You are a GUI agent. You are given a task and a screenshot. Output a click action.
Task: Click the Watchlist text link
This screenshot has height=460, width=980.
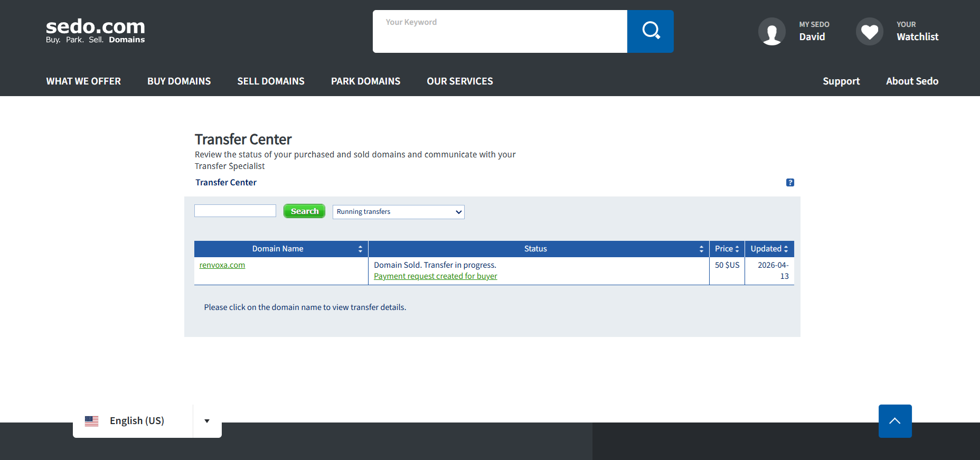(x=918, y=37)
